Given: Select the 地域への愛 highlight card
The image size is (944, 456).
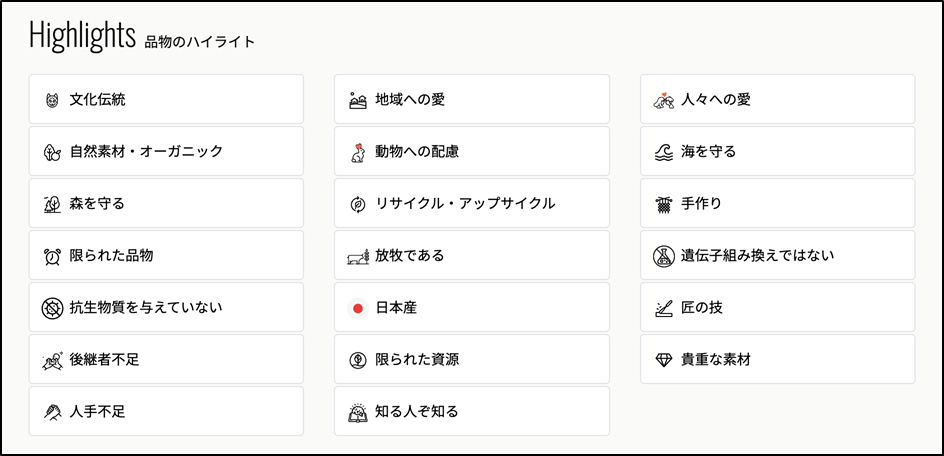Looking at the screenshot, I should pyautogui.click(x=472, y=99).
